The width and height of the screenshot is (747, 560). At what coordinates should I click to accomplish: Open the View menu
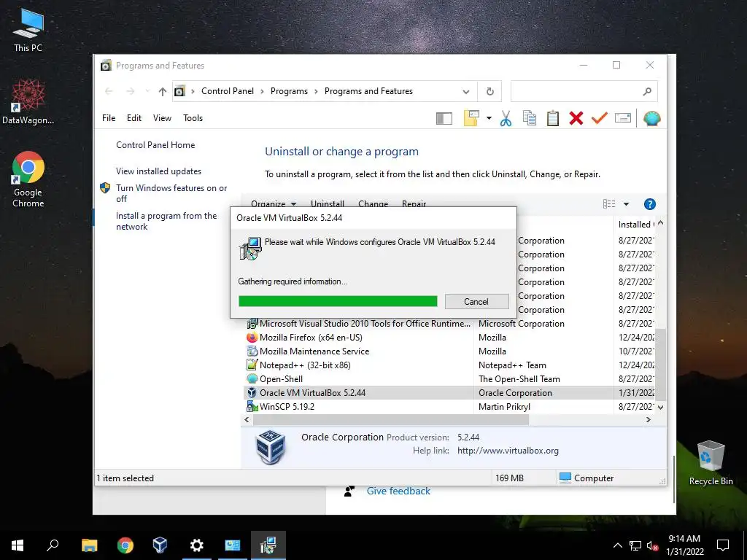coord(162,118)
